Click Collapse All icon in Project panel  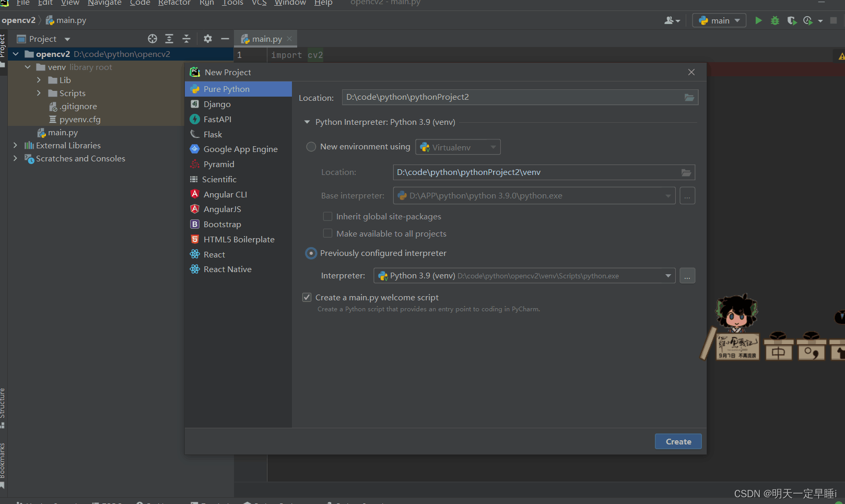[186, 39]
